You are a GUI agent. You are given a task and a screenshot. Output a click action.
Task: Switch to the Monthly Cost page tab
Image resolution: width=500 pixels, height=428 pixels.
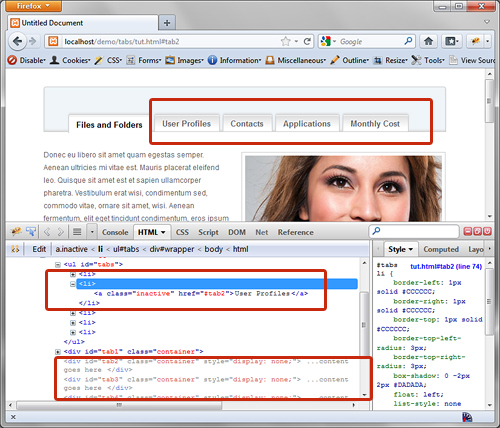point(375,124)
